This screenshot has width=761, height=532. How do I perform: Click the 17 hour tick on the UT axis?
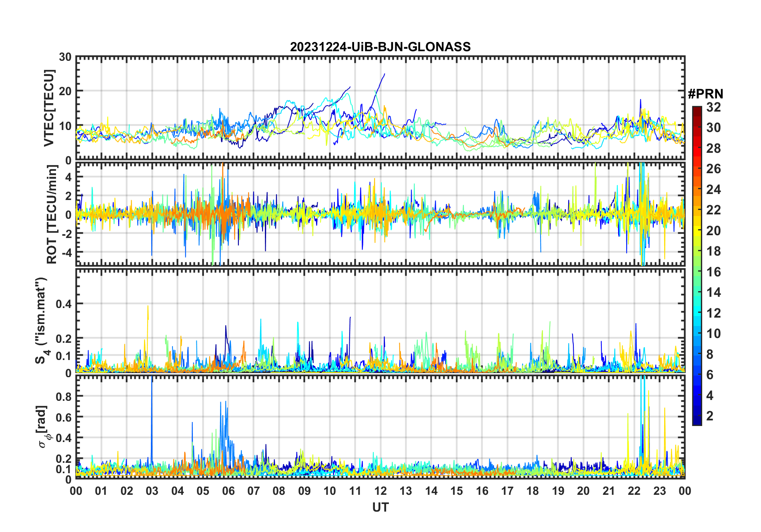[507, 491]
